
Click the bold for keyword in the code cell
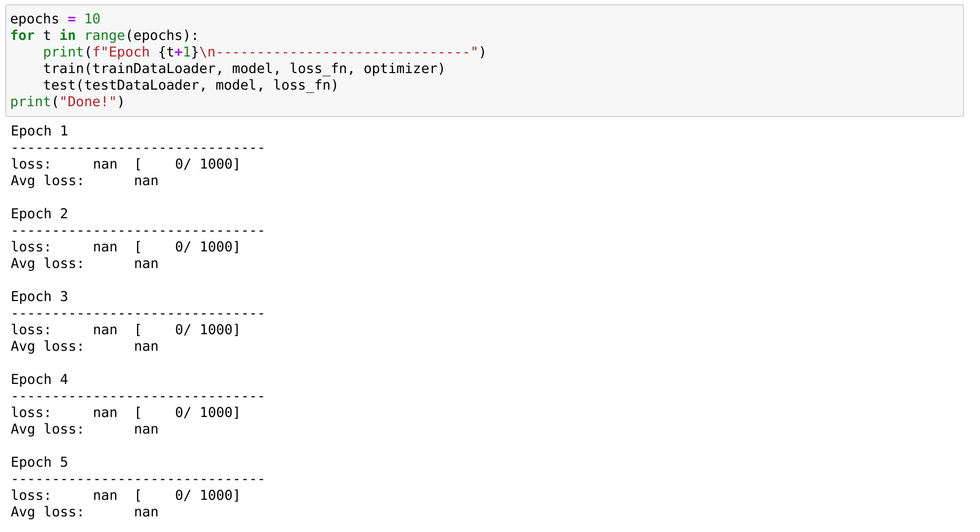[x=22, y=36]
